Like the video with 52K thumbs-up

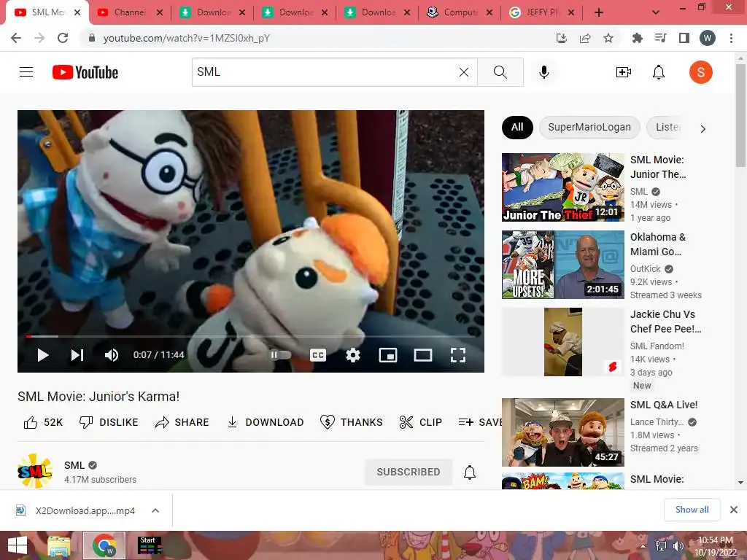pos(43,422)
